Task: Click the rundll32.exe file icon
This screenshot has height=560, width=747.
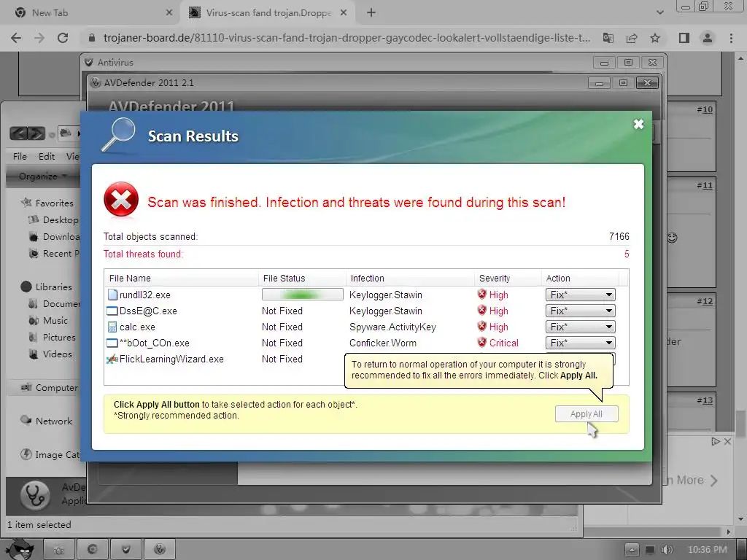Action: 112,295
